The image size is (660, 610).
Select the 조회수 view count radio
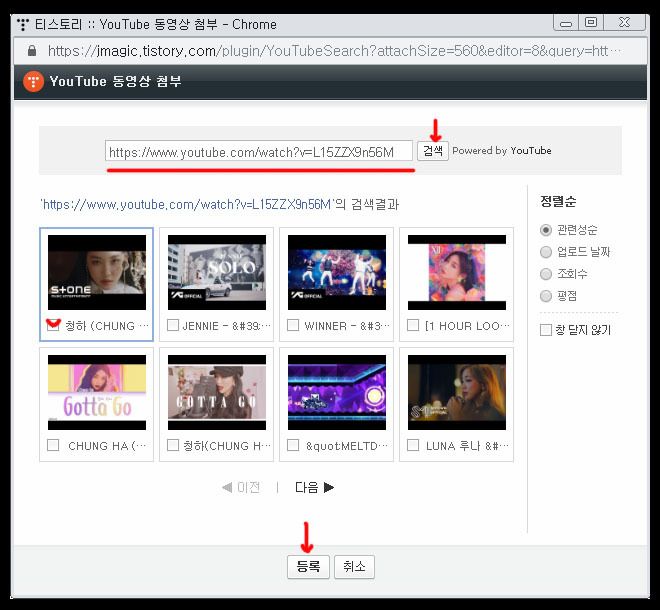(546, 274)
